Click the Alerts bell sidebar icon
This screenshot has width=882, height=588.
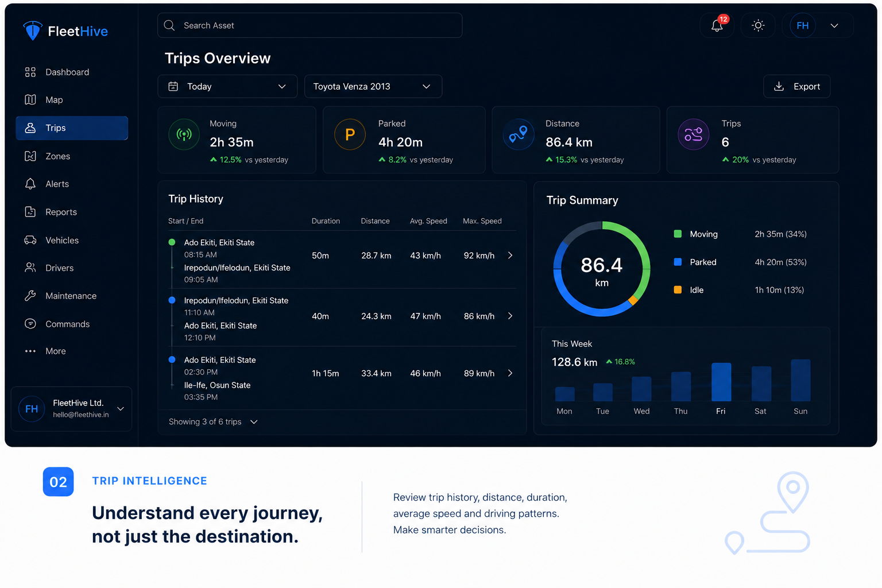pos(30,184)
